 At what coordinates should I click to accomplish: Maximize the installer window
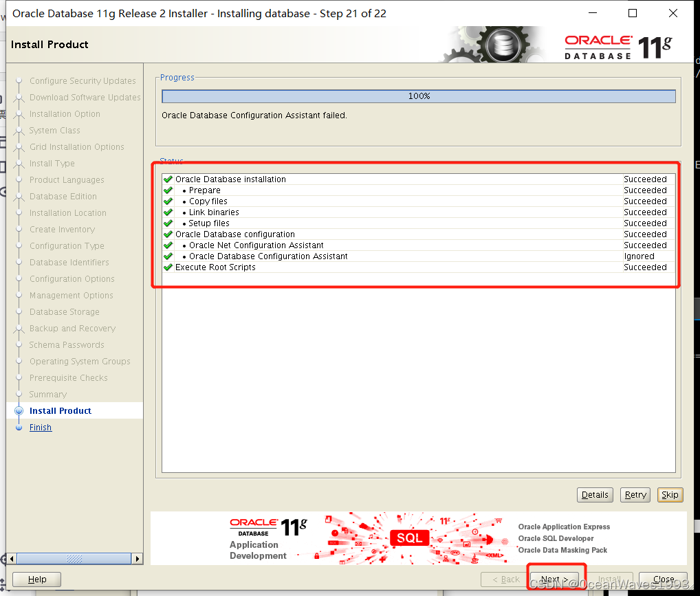point(632,13)
